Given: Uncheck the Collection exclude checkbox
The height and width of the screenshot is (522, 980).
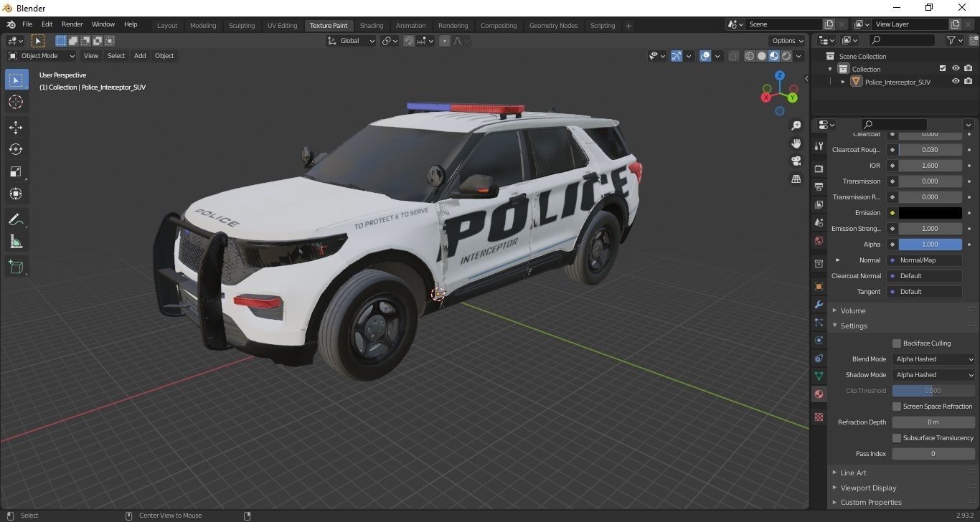Looking at the screenshot, I should pyautogui.click(x=943, y=69).
